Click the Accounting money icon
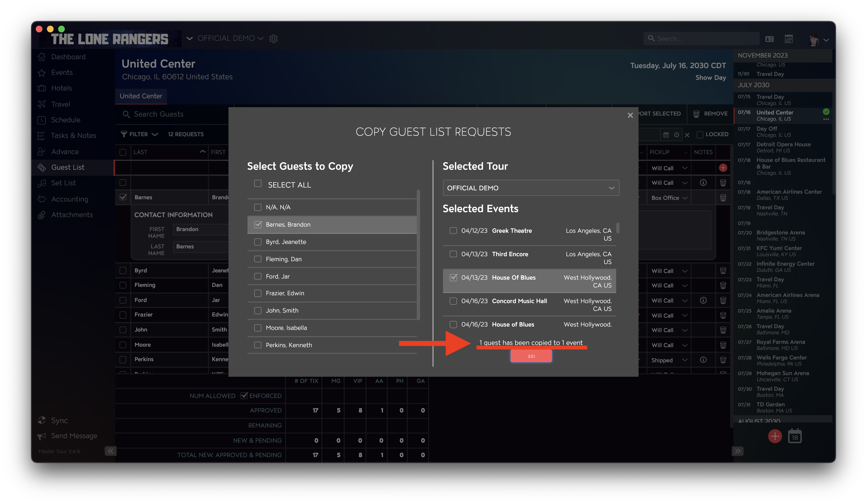This screenshot has height=504, width=867. click(x=42, y=199)
